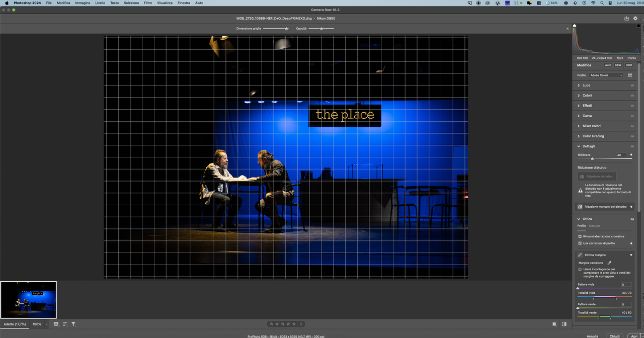Expand the Luce panel
Viewport: 644px width, 338px height.
(x=579, y=86)
